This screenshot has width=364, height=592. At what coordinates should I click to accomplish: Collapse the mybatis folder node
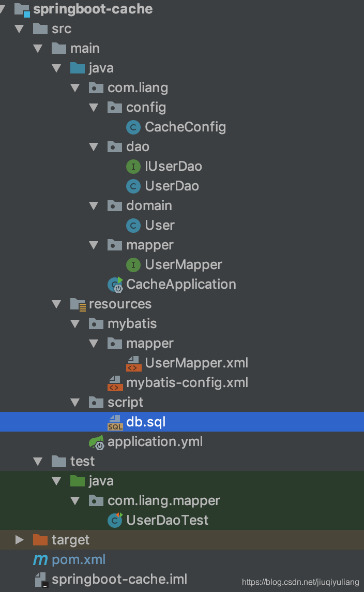tap(75, 324)
